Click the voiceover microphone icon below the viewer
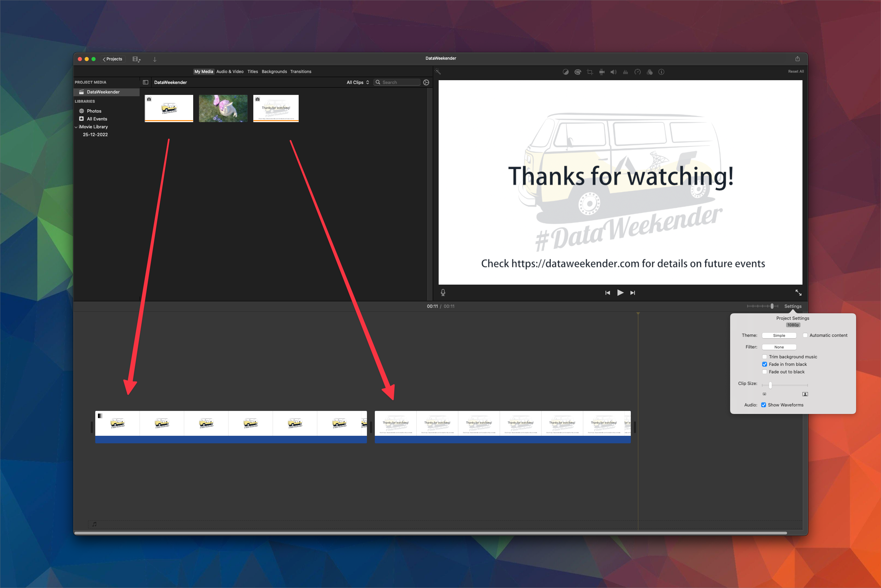The height and width of the screenshot is (588, 881). [443, 292]
